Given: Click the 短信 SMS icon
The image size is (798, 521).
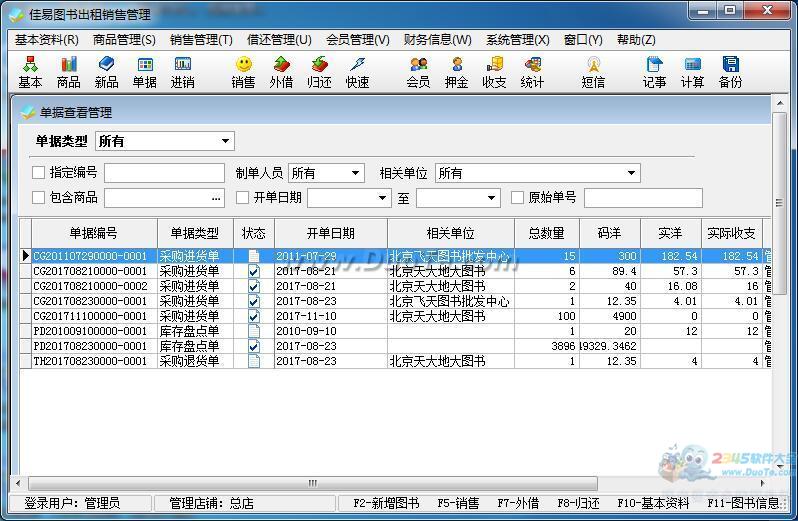Looking at the screenshot, I should click(x=593, y=72).
